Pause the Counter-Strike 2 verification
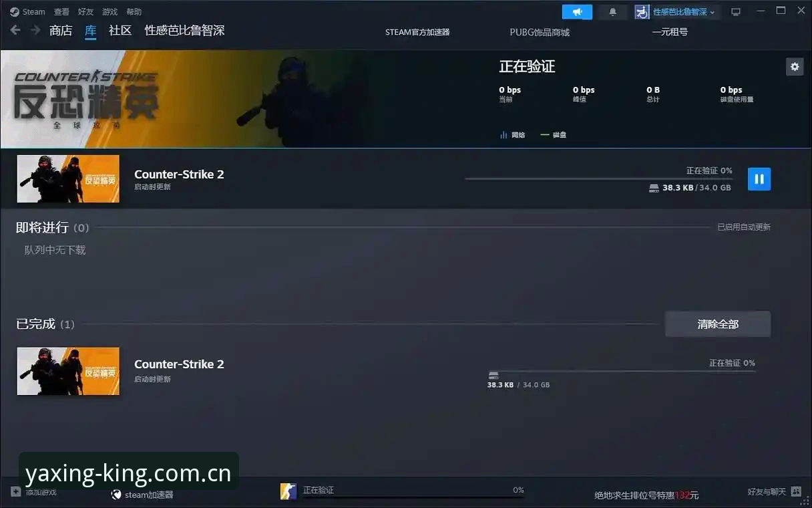Screen dimensions: 812x508 pos(759,179)
